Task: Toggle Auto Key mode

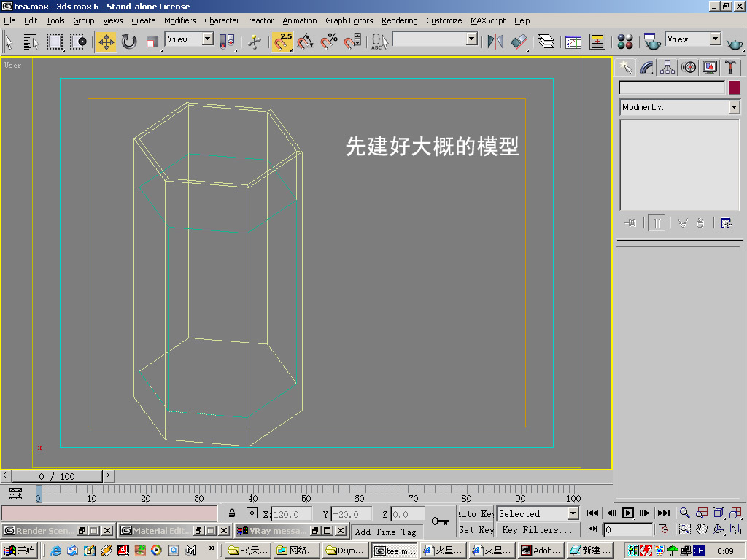Action: point(475,513)
